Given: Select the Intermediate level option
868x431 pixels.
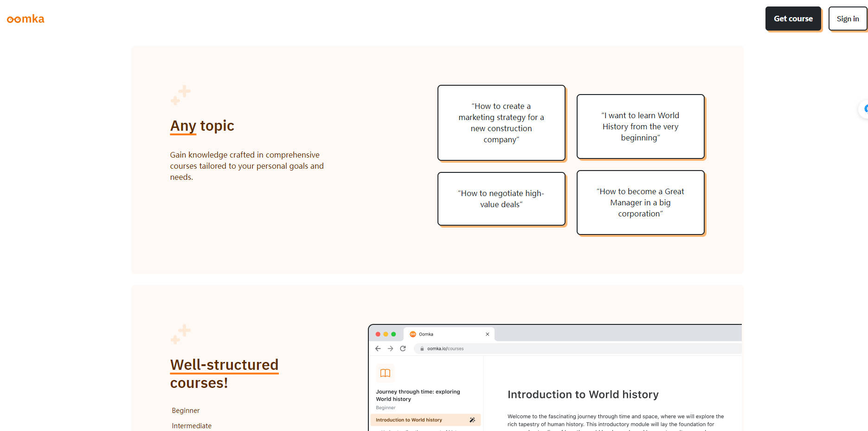Looking at the screenshot, I should [x=192, y=425].
